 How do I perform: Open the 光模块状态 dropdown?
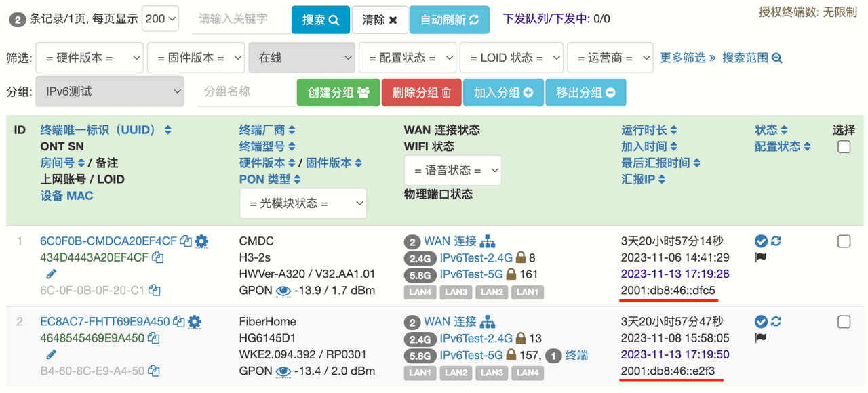pyautogui.click(x=302, y=203)
